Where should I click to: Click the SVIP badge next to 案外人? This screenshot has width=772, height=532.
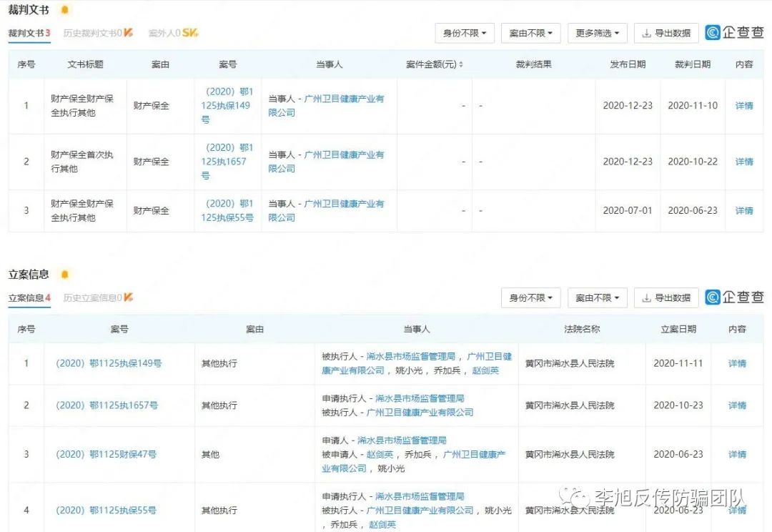click(x=190, y=33)
